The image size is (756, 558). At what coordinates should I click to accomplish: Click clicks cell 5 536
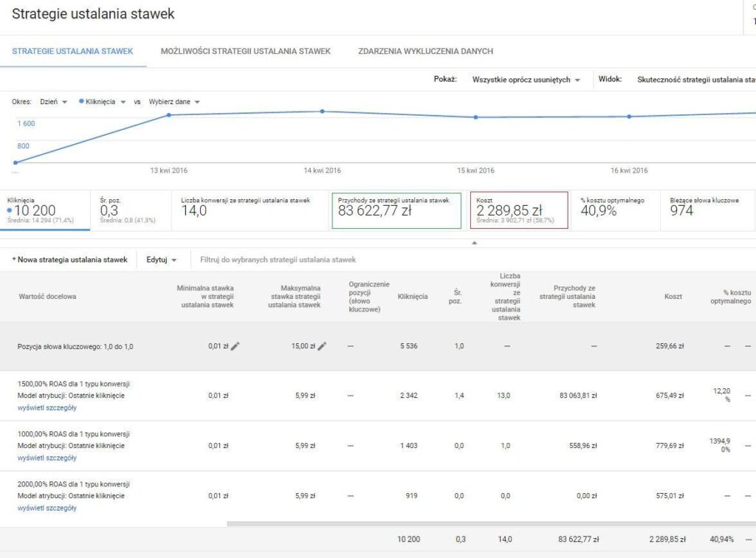click(x=409, y=346)
